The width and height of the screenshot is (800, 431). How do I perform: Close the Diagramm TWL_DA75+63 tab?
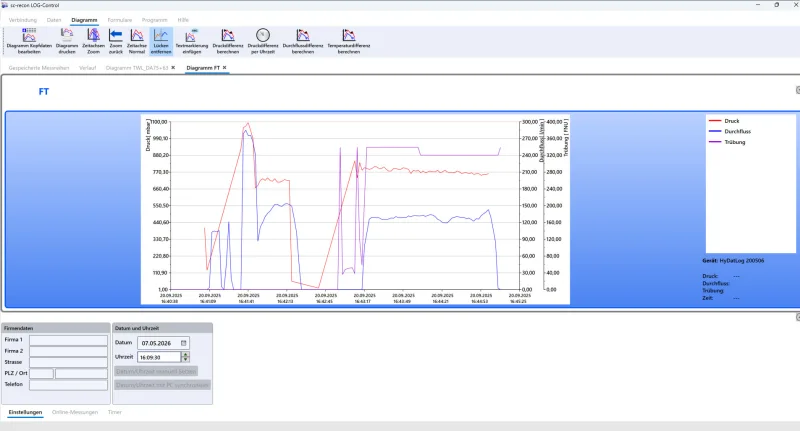click(173, 68)
